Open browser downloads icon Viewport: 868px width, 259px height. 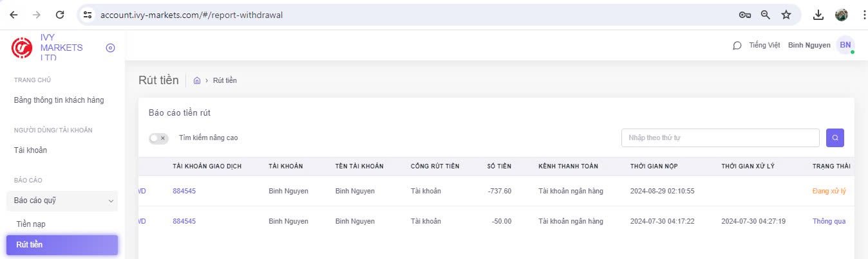[x=818, y=14]
